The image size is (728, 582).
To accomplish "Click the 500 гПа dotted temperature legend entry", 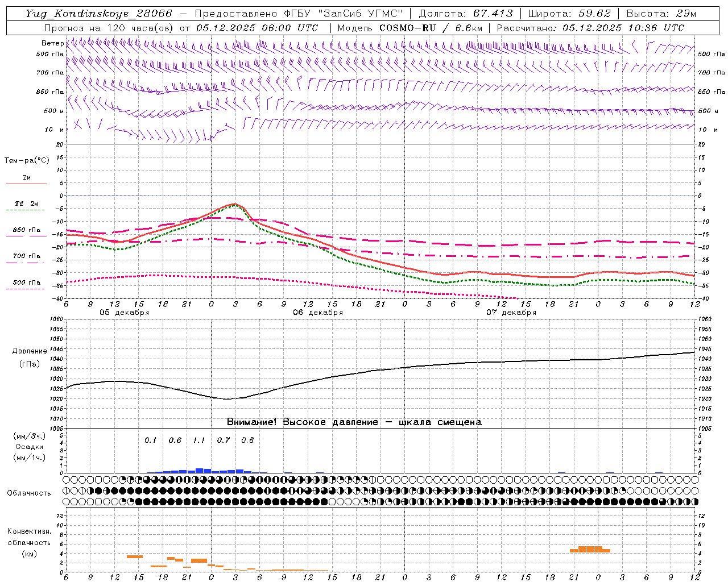I will coord(26,282).
